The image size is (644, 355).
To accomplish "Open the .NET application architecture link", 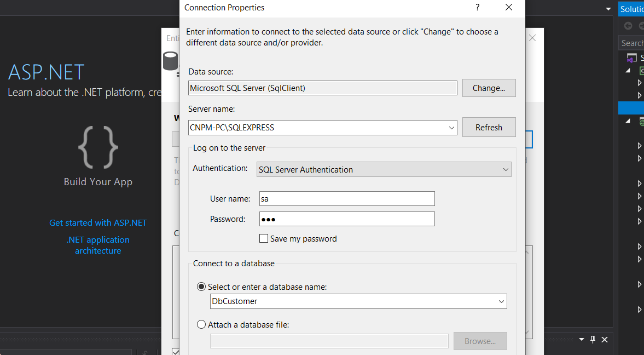I will pyautogui.click(x=98, y=245).
